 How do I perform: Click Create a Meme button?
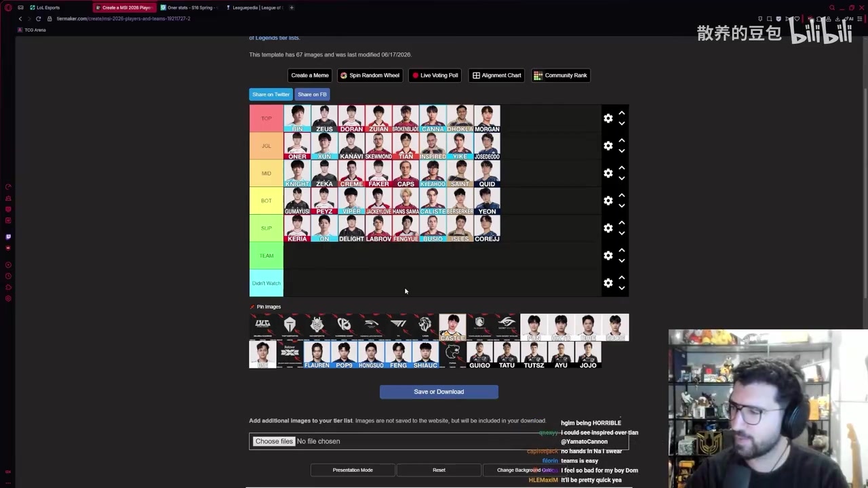pos(310,75)
